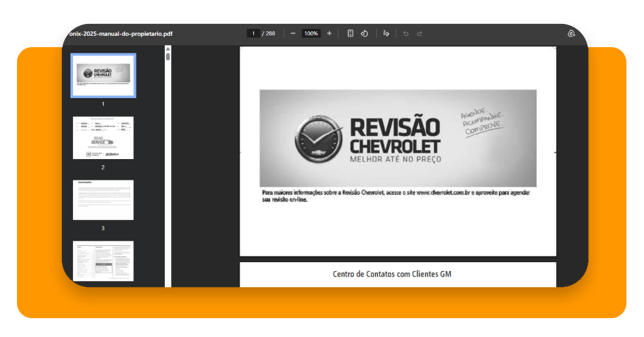Click the onix-2025-manual-do-propietario.pdf file title
644x337 pixels.
tap(121, 34)
